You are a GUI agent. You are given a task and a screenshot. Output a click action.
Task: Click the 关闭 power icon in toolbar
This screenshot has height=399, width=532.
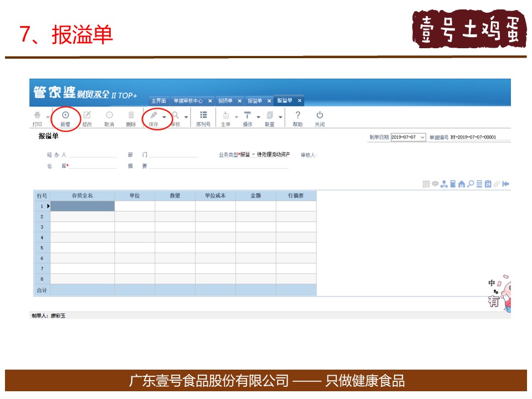click(320, 115)
